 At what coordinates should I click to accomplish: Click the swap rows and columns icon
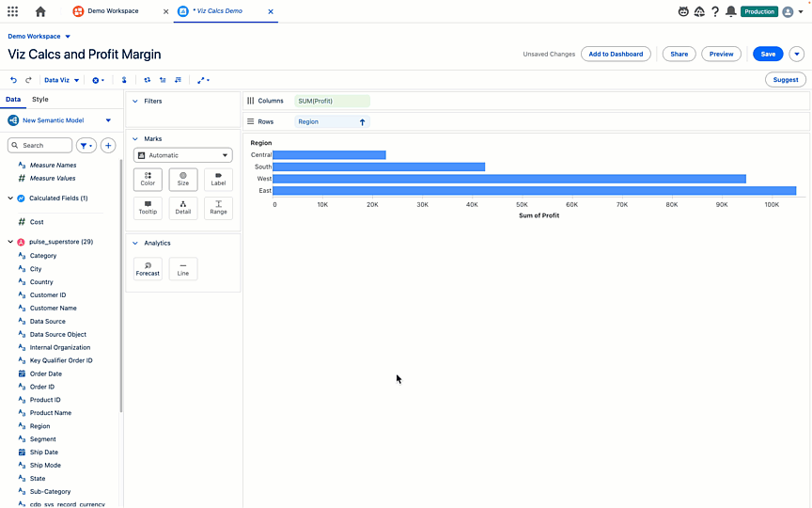[147, 80]
